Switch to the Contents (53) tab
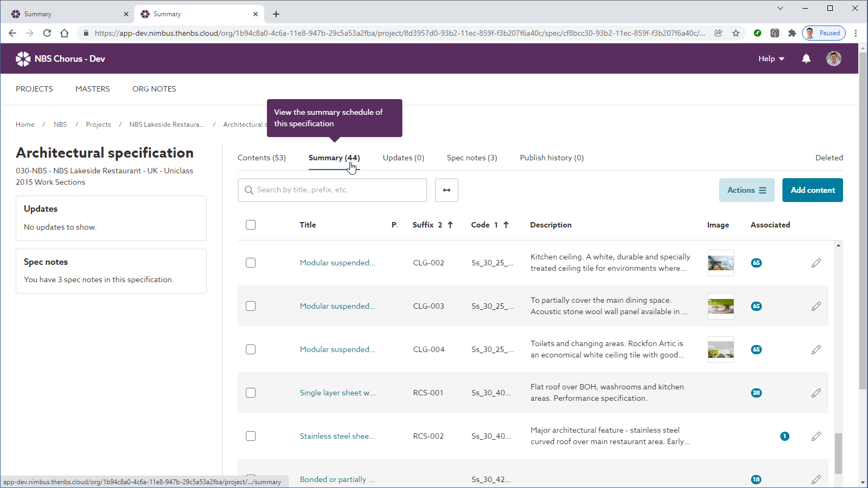This screenshot has height=488, width=868. pyautogui.click(x=262, y=158)
